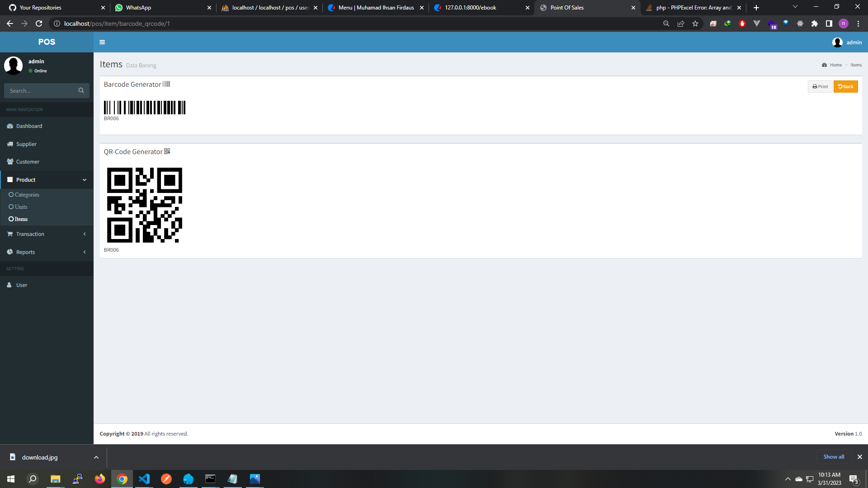Open File Explorer from taskbar
Image resolution: width=868 pixels, height=488 pixels.
pyautogui.click(x=55, y=479)
